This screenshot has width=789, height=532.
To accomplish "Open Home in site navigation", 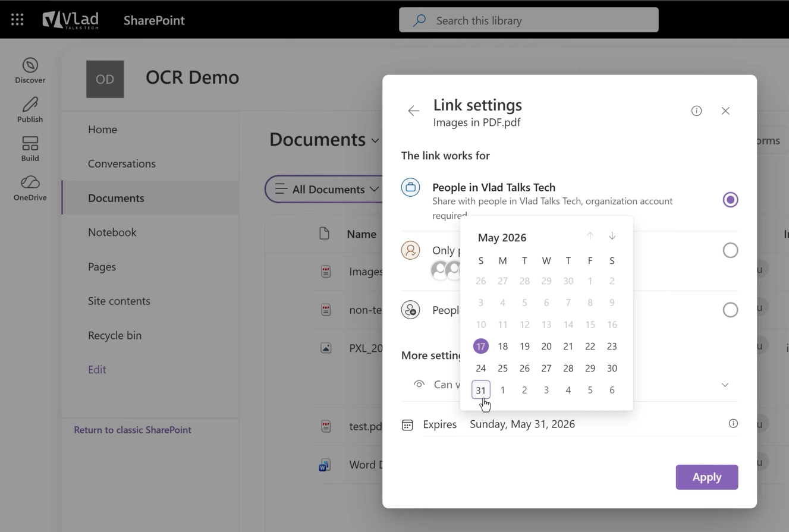I will 102,130.
